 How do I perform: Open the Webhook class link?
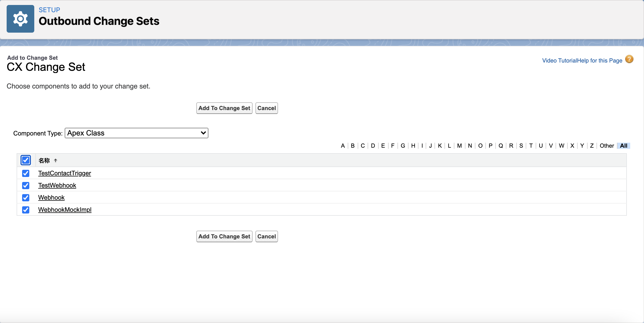51,197
